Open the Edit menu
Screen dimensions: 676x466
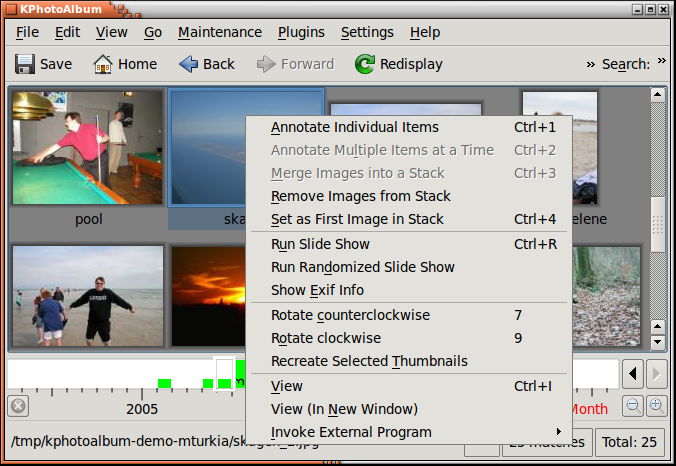[67, 32]
